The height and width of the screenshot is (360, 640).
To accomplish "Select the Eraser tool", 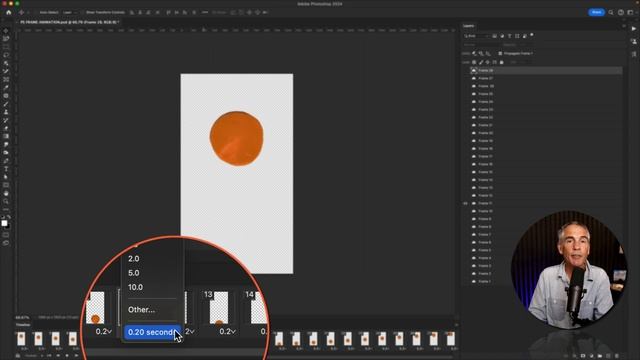I will 6,129.
